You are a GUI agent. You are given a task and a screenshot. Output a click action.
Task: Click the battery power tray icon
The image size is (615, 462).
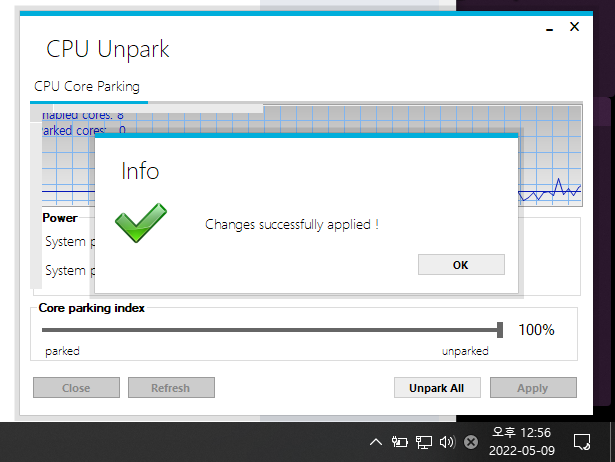point(400,442)
